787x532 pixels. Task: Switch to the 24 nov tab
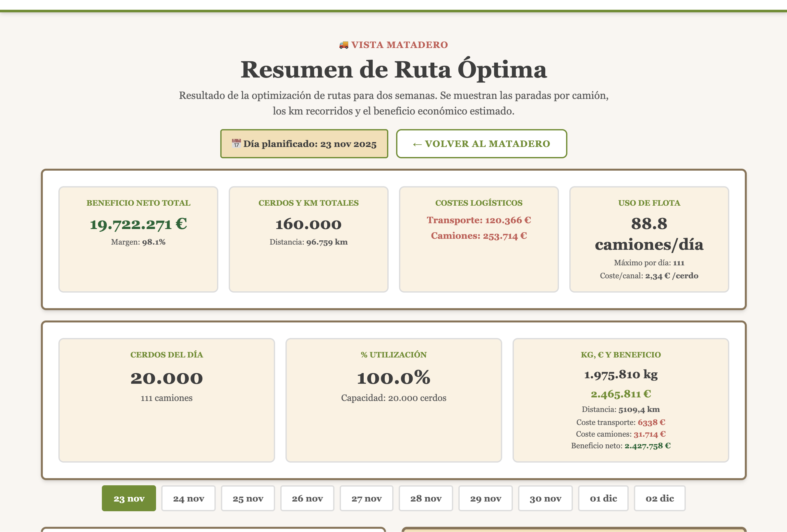pos(188,498)
